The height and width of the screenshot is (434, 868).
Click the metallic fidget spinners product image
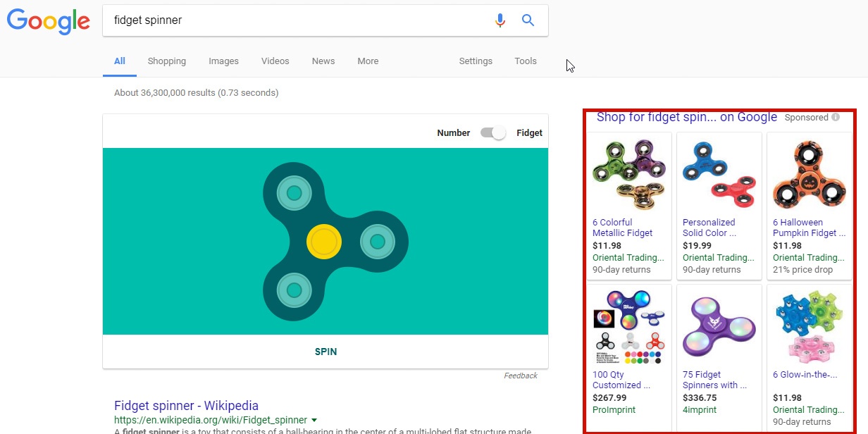629,175
